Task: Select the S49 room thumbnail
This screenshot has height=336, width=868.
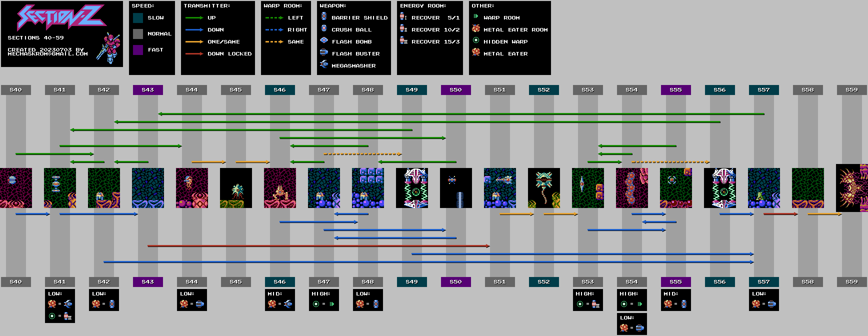Action: pyautogui.click(x=412, y=188)
